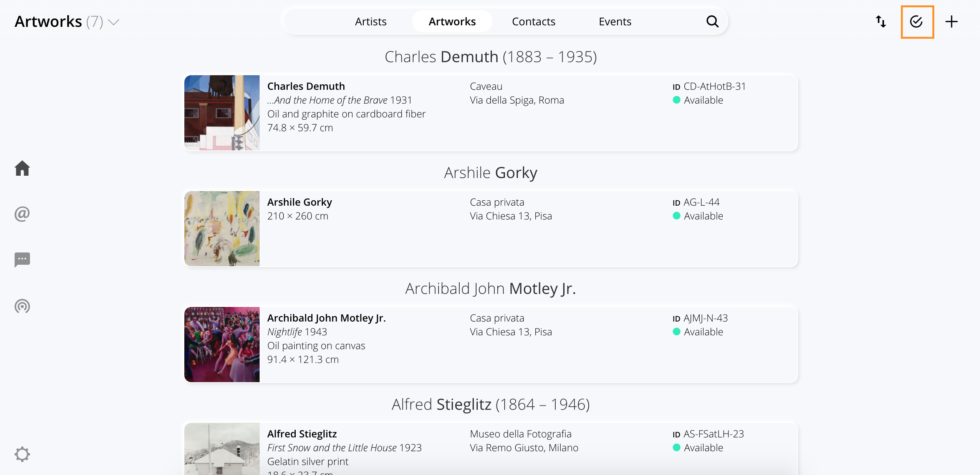Open the Events tab
Screen dimensions: 980x475
pyautogui.click(x=615, y=21)
